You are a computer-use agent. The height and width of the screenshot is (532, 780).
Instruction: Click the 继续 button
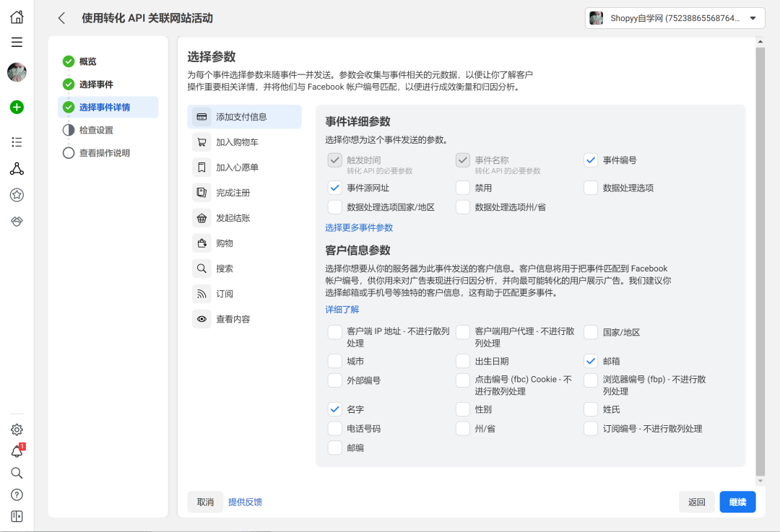pos(737,502)
